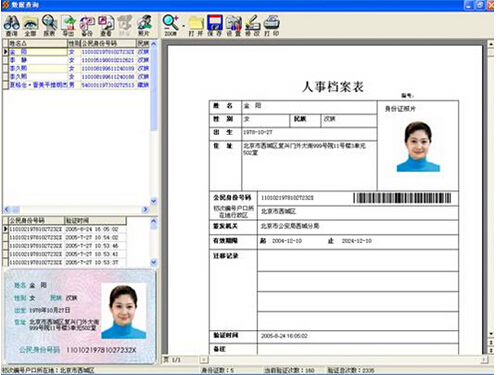Print the report using the printer icon
The width and height of the screenshot is (498, 375).
(272, 25)
